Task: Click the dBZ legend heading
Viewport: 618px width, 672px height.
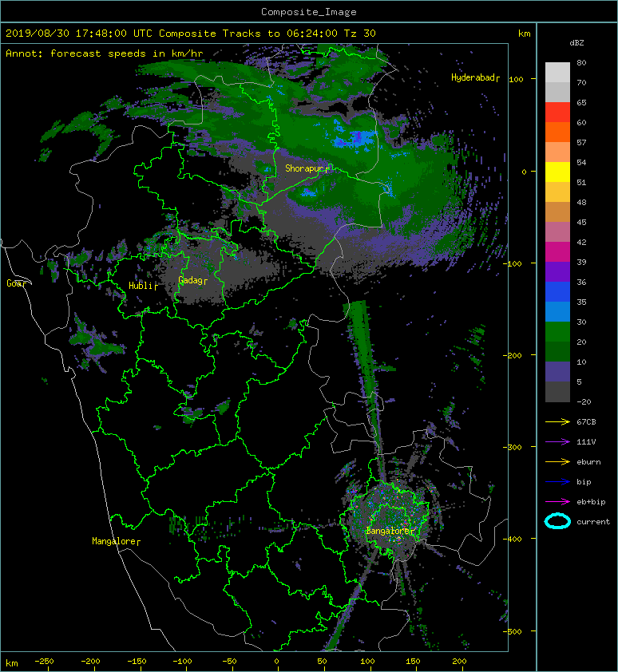Action: coord(576,43)
